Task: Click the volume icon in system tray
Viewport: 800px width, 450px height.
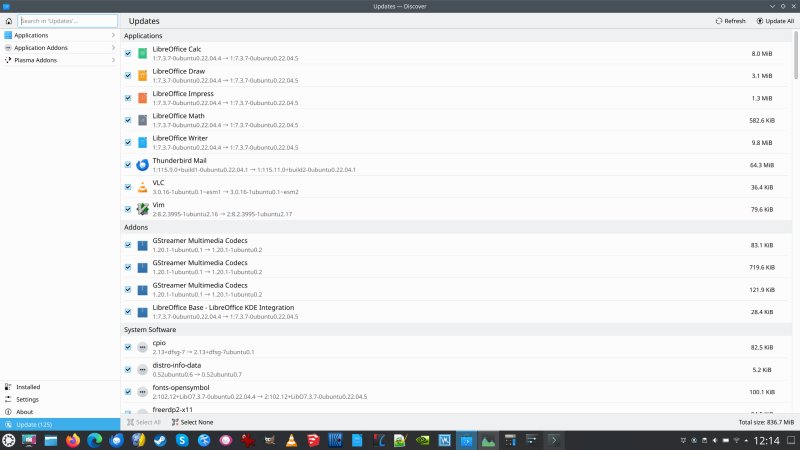Action: point(715,440)
